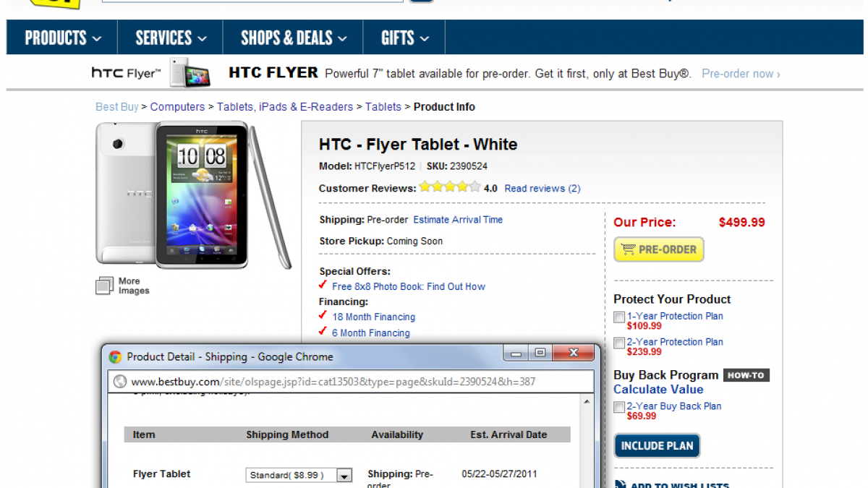Screen dimensions: 868x488
Task: Check the 1-Year Protection Plan box
Action: pyautogui.click(x=619, y=317)
